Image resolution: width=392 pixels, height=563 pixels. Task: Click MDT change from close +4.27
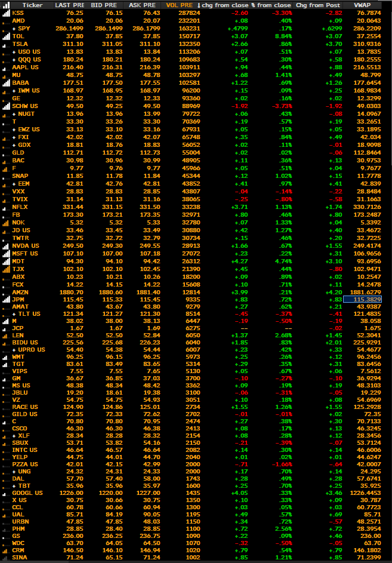239,261
